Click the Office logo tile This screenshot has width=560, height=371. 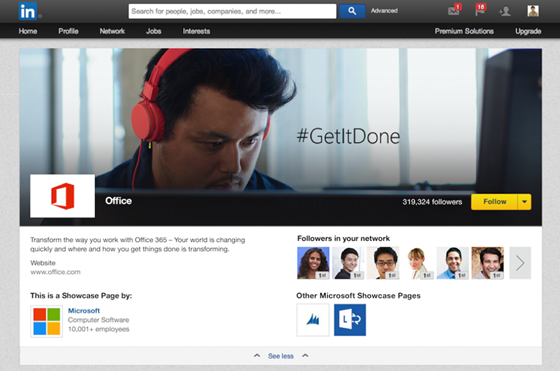[x=62, y=196]
